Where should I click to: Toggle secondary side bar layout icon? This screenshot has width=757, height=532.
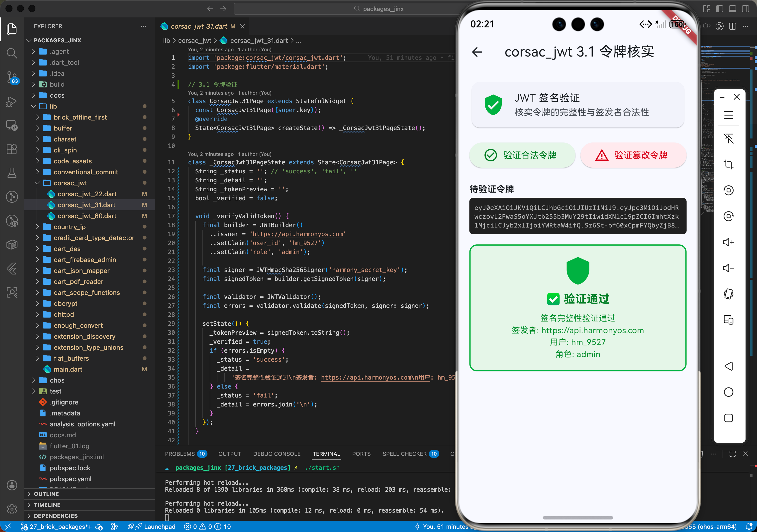click(745, 9)
